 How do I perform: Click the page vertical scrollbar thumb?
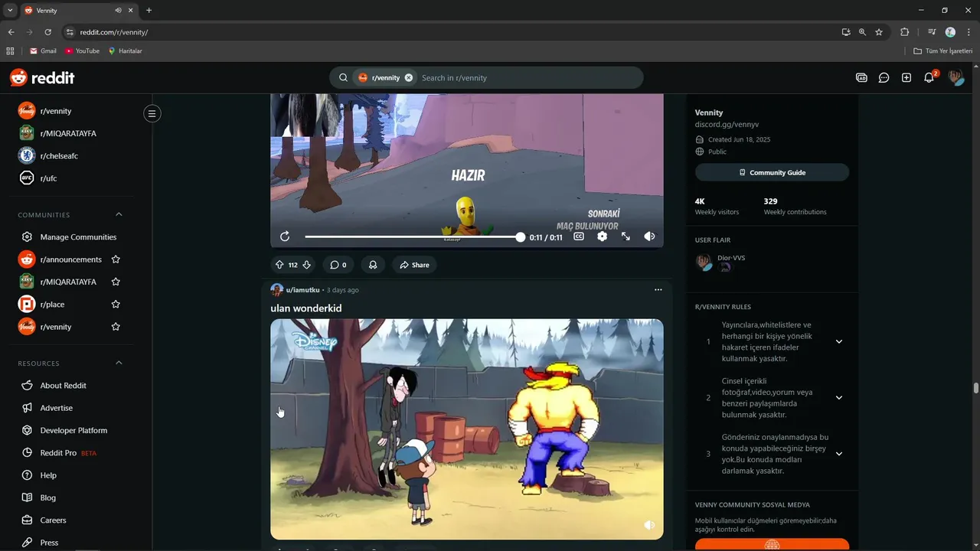[975, 387]
